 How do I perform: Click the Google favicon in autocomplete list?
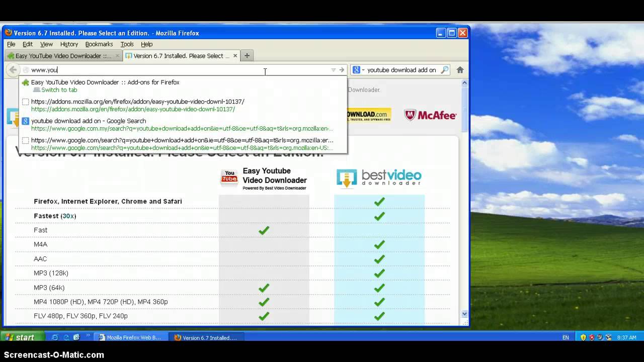(26, 121)
